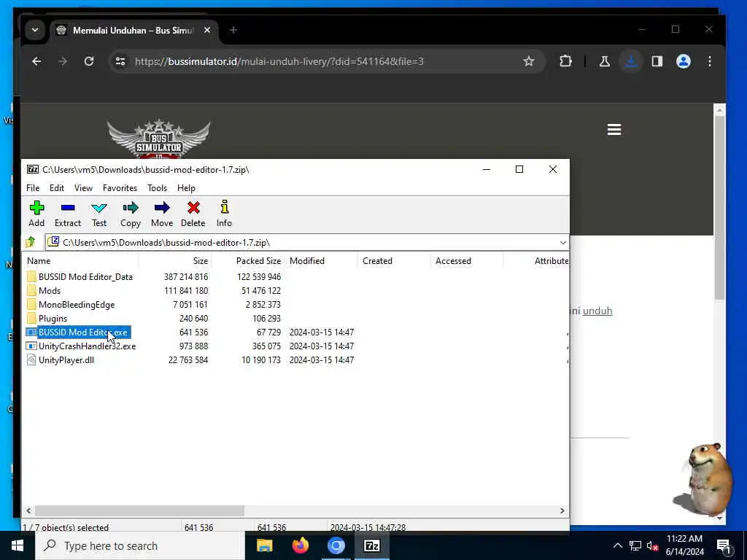Viewport: 747px width, 560px height.
Task: Click the Bus Simulator ID logo
Action: pos(158,139)
